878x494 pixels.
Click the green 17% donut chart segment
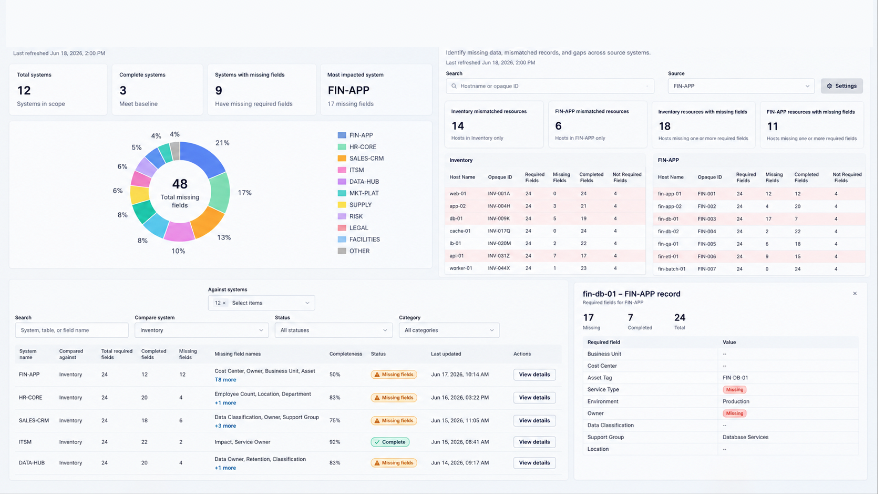[x=220, y=192]
